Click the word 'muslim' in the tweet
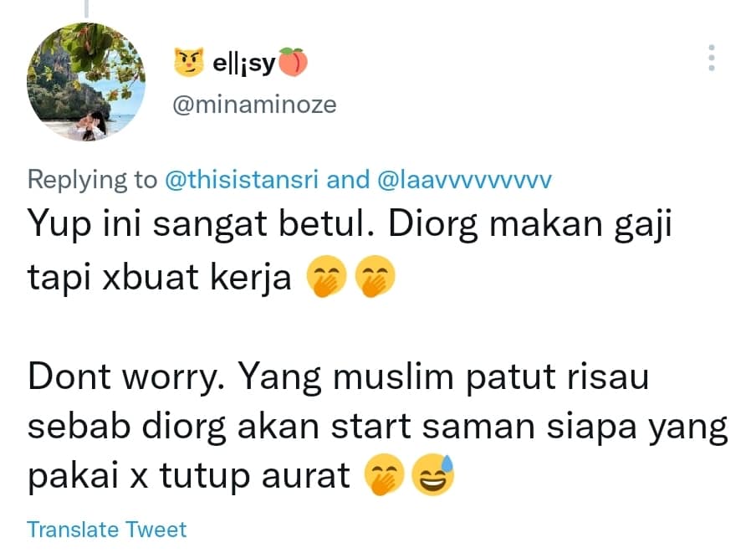This screenshot has width=756, height=553. click(393, 376)
